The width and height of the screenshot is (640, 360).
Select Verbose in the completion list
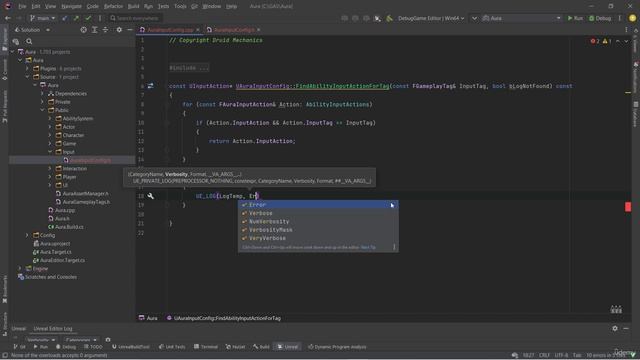(x=318, y=213)
